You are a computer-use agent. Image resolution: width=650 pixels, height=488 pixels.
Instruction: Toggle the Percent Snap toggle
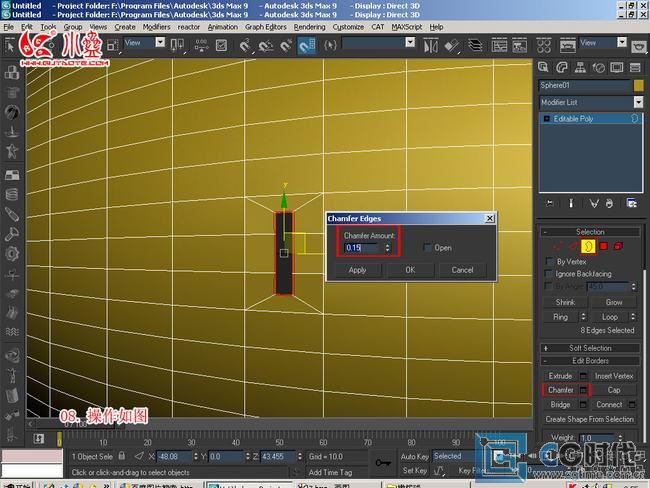point(286,45)
